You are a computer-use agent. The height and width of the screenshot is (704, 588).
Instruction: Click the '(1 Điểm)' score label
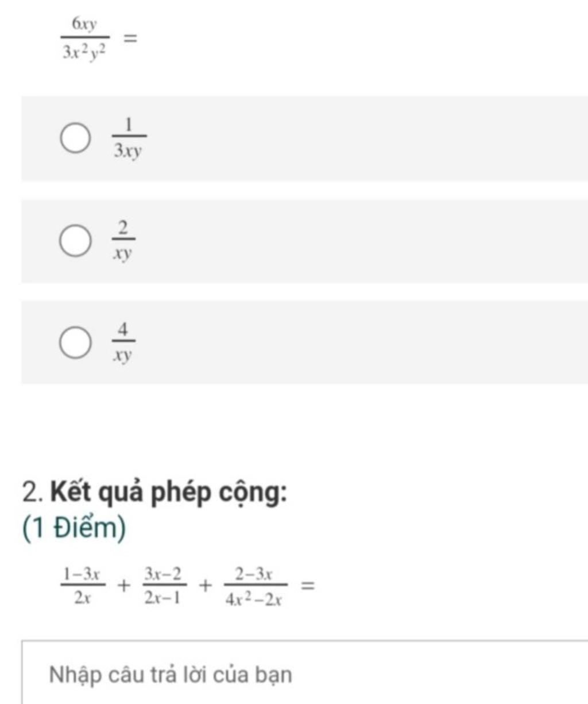click(74, 528)
